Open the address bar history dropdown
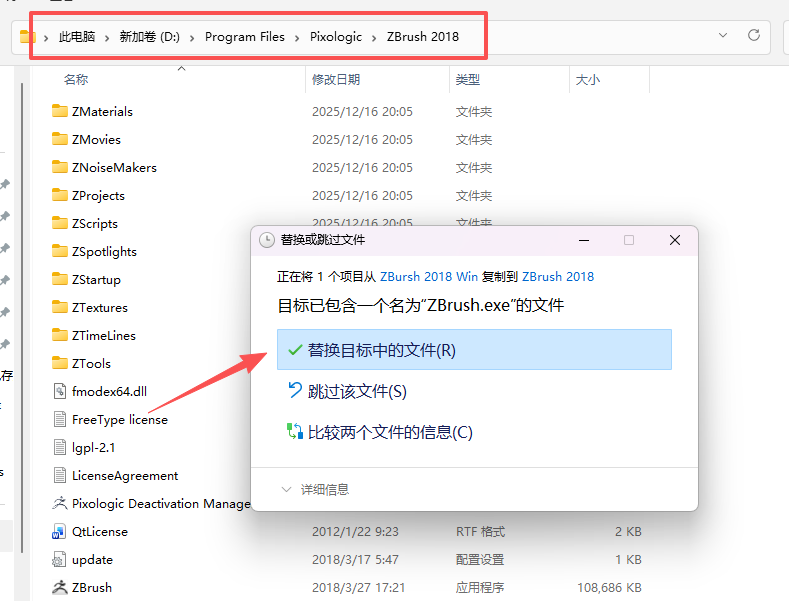This screenshot has width=789, height=614. point(723,36)
